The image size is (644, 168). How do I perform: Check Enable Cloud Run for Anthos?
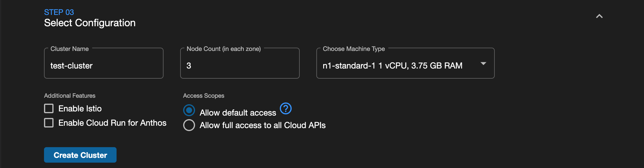click(49, 123)
